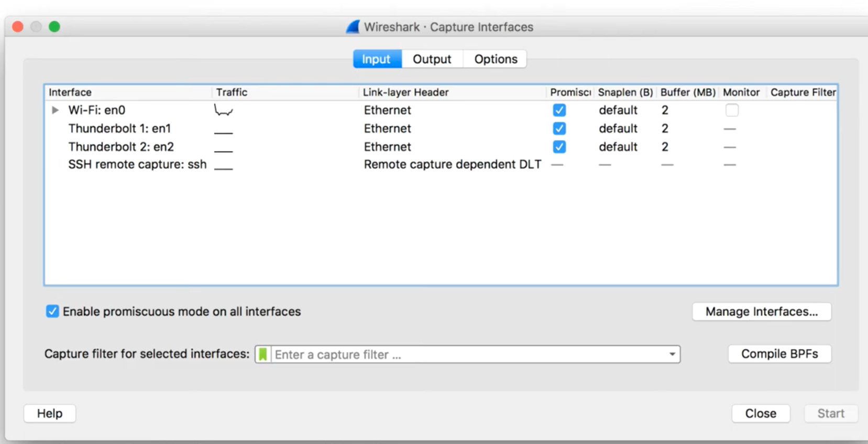Image resolution: width=868 pixels, height=444 pixels.
Task: Click buffer size 2 for Thunderbolt 2: en2
Action: click(x=665, y=147)
